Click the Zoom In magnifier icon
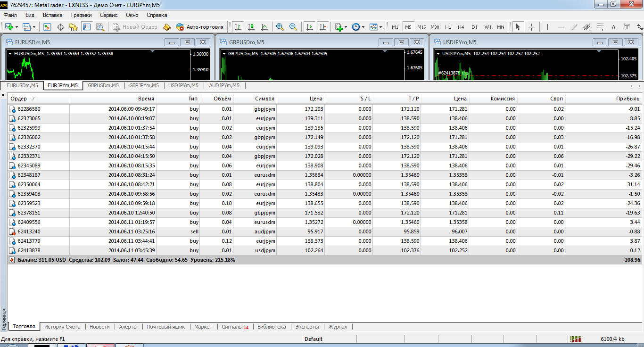The width and height of the screenshot is (644, 347). tap(280, 27)
